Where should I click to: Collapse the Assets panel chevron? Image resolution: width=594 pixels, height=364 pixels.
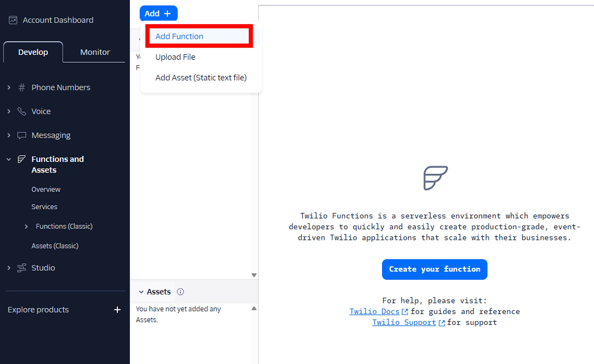coord(141,292)
